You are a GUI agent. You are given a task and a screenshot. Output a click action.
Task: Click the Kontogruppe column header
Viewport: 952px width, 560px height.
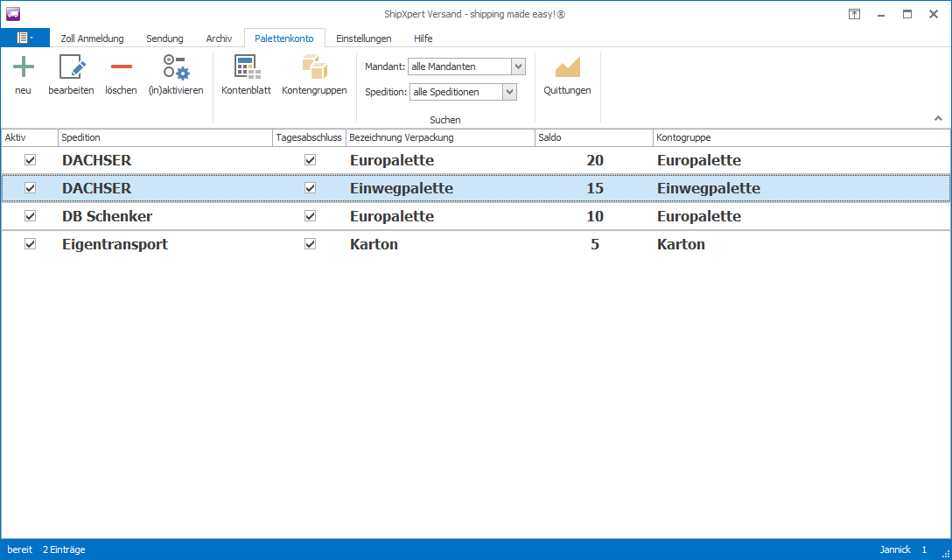[801, 138]
